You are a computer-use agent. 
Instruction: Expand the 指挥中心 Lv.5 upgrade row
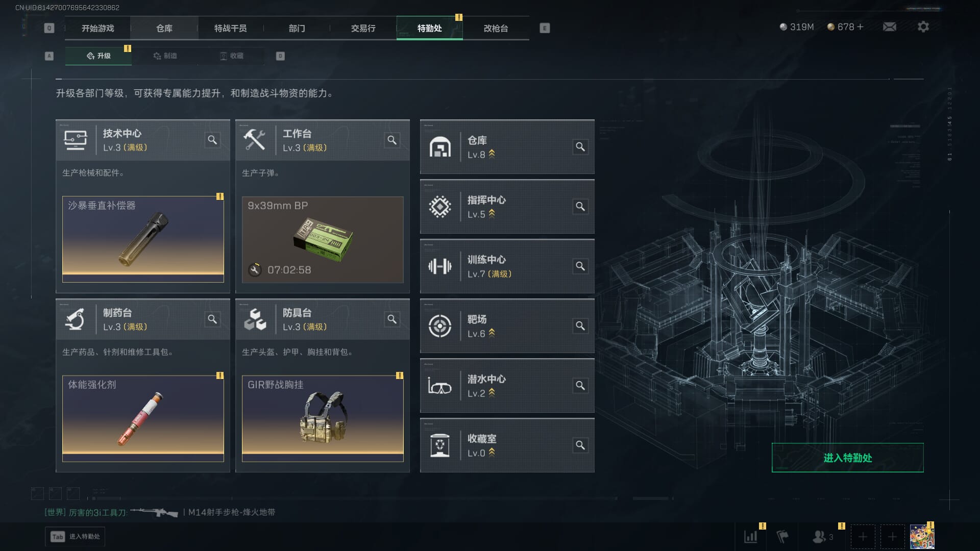click(507, 207)
